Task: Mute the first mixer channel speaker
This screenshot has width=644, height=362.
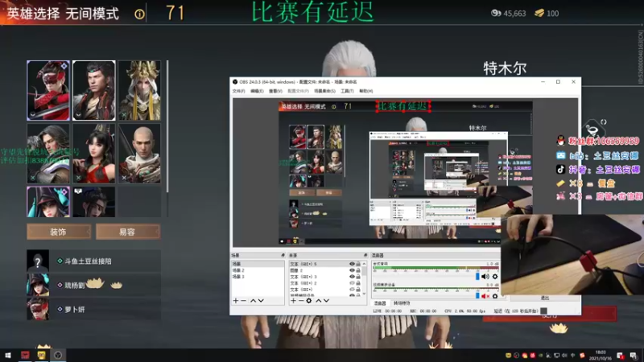Action: tap(485, 277)
